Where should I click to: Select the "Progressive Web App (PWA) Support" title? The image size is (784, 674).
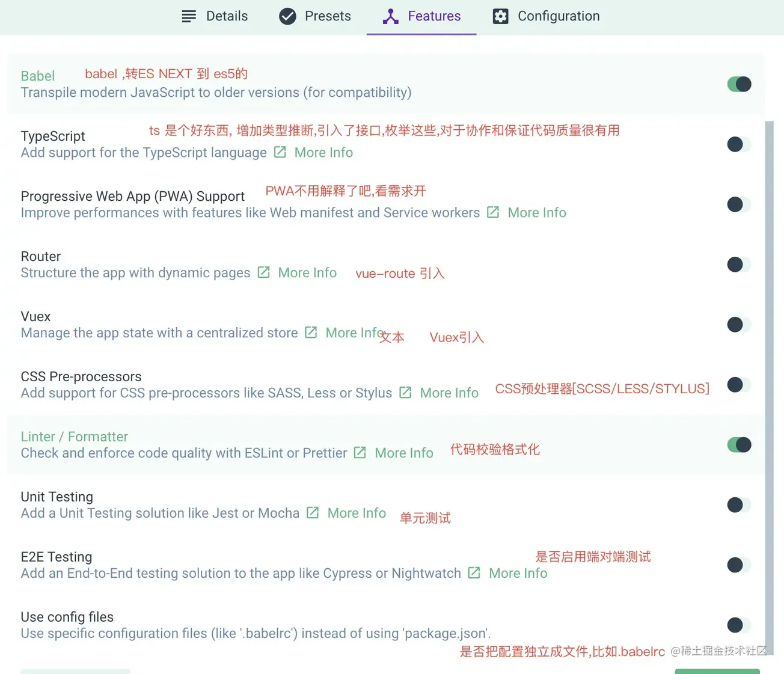click(x=133, y=197)
